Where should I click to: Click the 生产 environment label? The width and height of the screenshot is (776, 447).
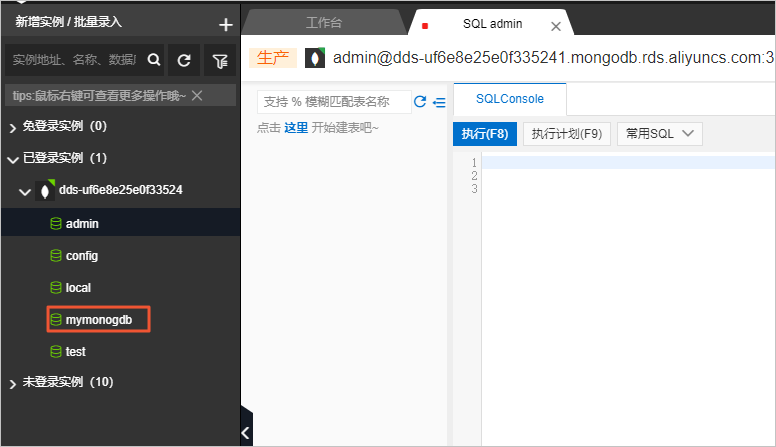click(273, 58)
